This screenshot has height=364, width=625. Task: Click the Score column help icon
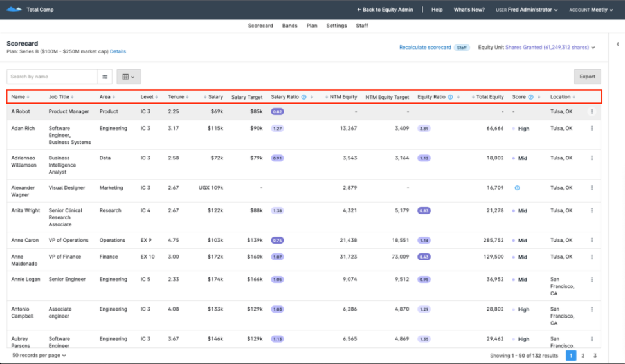[x=530, y=97]
